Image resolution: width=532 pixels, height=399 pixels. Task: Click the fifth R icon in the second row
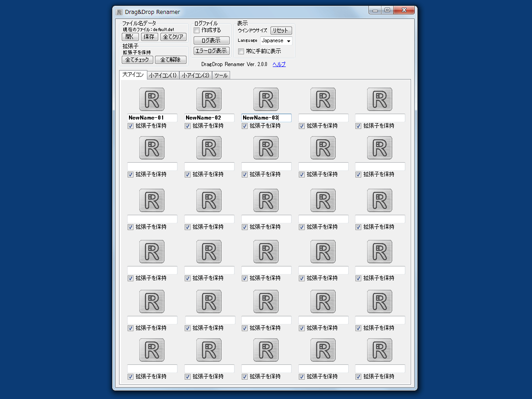(379, 148)
